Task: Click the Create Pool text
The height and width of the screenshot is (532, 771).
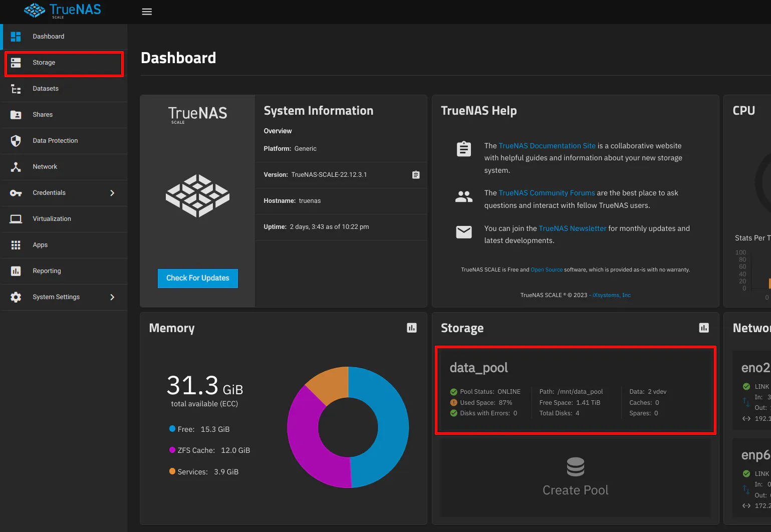Action: [x=576, y=490]
